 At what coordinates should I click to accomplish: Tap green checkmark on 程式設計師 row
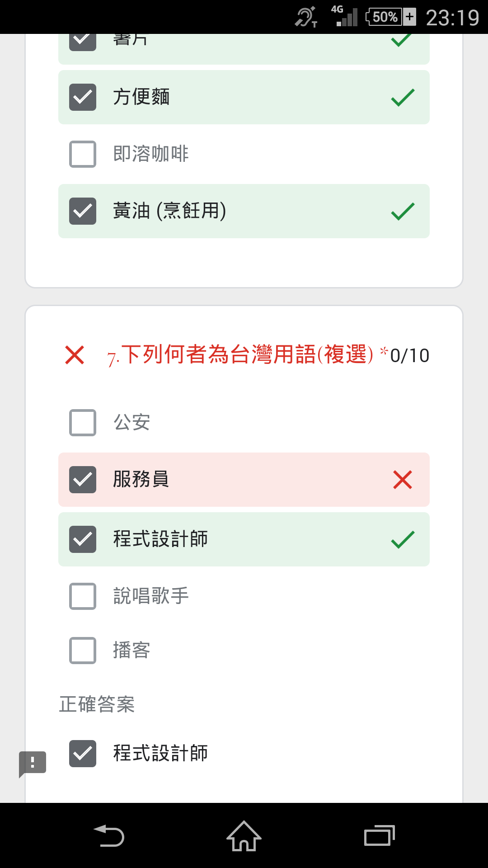403,539
